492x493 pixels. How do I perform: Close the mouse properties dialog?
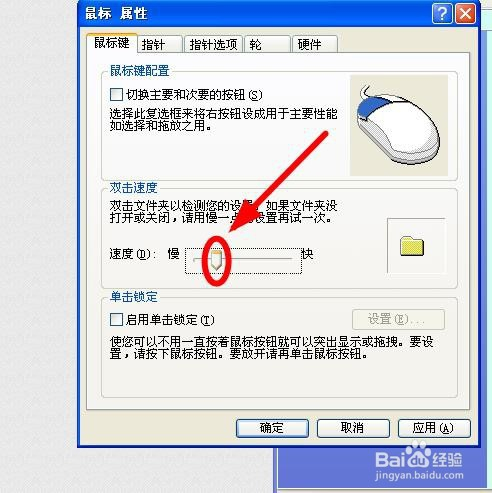465,14
